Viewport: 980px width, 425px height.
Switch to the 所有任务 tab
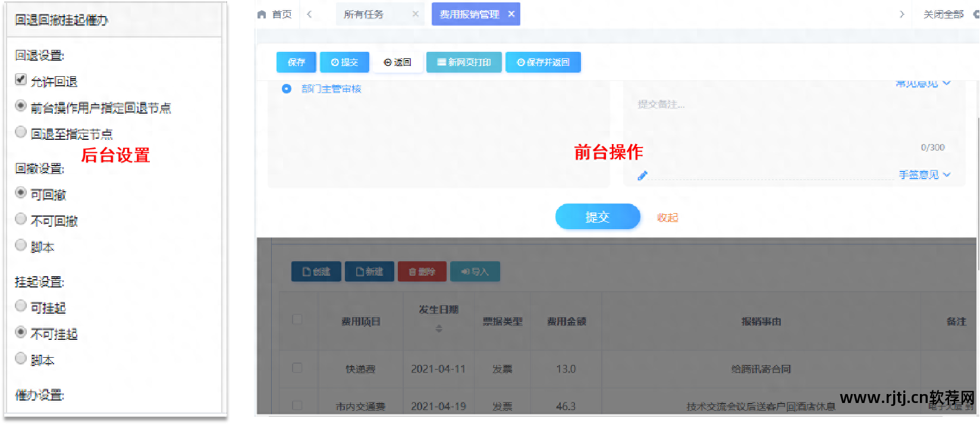pyautogui.click(x=364, y=14)
